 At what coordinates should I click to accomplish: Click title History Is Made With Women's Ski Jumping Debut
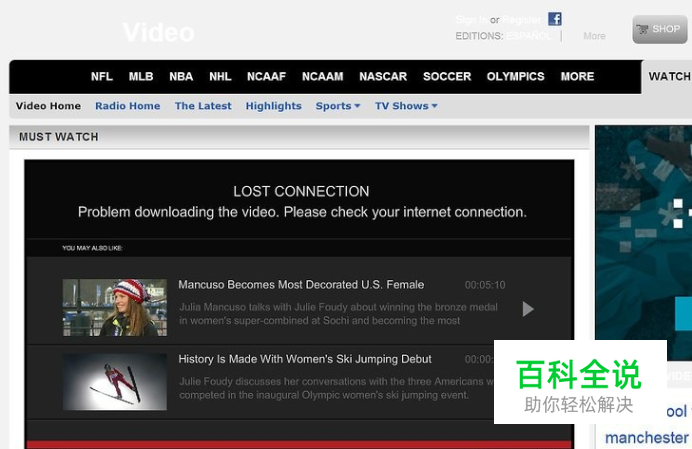click(305, 359)
